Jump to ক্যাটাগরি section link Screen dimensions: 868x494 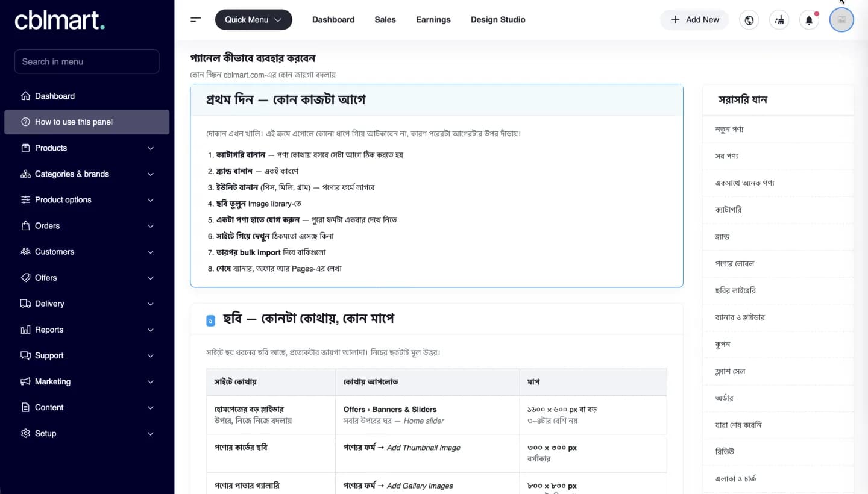pyautogui.click(x=778, y=210)
